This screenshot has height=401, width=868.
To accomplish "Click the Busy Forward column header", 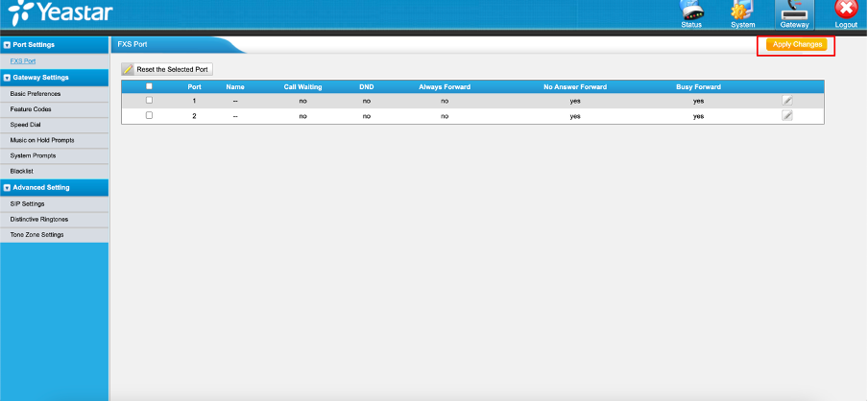I will click(x=699, y=87).
